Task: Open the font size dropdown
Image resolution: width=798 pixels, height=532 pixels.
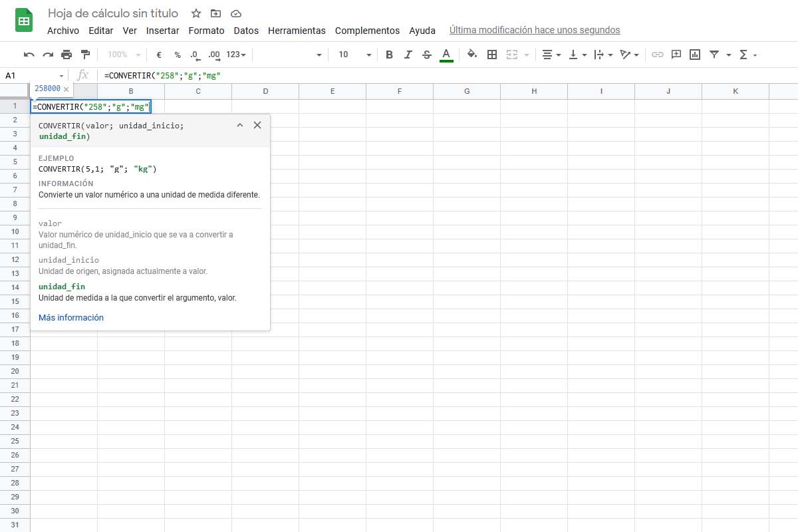Action: pos(354,55)
